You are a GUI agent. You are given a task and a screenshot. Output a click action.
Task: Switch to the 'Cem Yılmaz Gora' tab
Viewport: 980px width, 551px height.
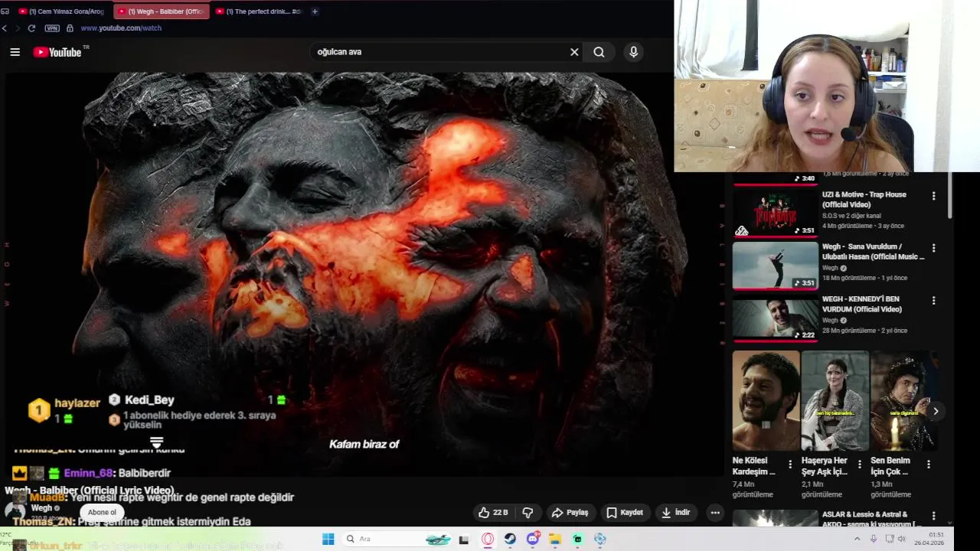click(x=60, y=11)
